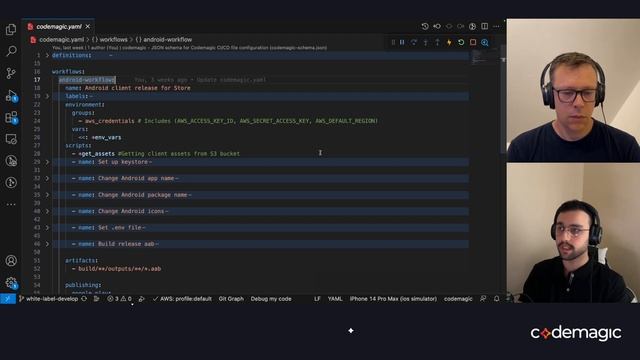Click the timeline history icon in editor toolbar
The width and height of the screenshot is (640, 360).
tap(425, 26)
